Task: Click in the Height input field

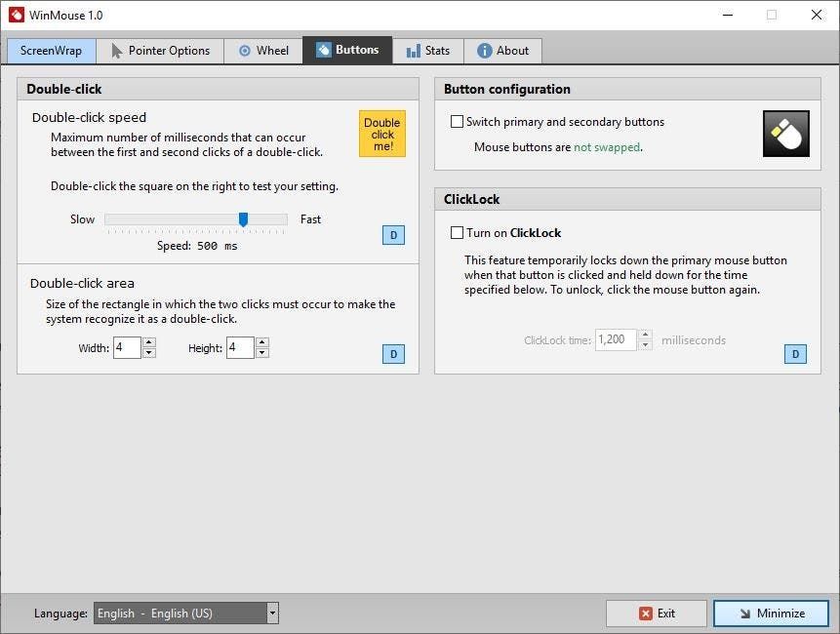Action: [x=240, y=347]
